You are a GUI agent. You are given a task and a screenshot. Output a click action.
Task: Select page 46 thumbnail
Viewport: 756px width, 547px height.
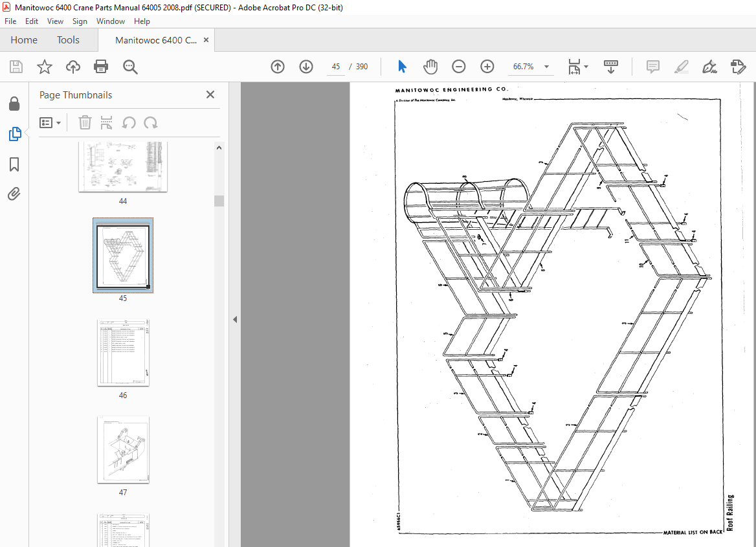point(123,352)
